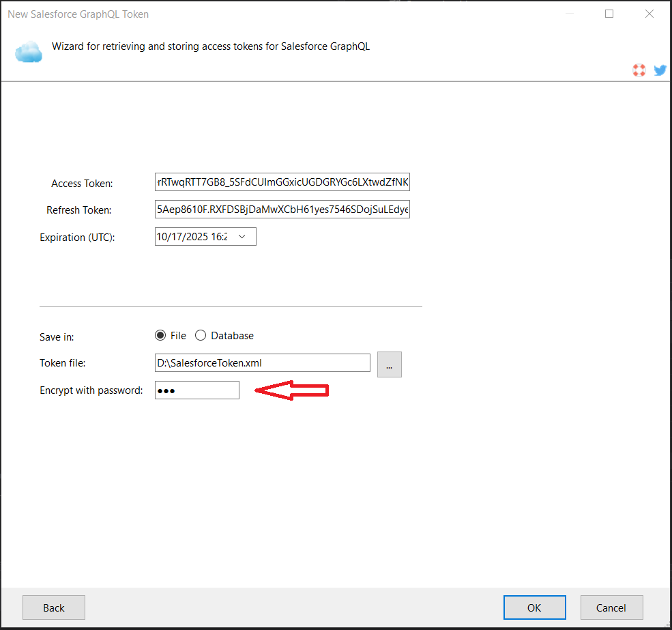Screen dimensions: 672x630
Task: Browse for token file with ellipsis button
Action: [x=389, y=364]
